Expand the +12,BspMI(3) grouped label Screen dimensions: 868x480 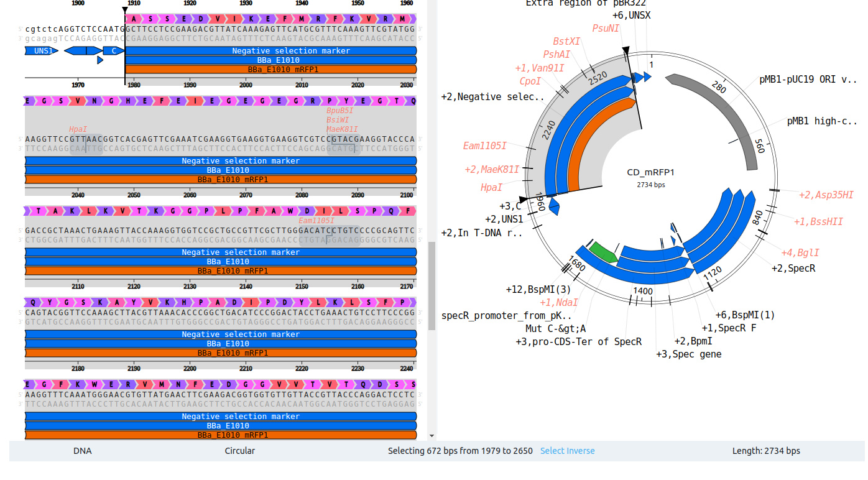[x=538, y=289]
